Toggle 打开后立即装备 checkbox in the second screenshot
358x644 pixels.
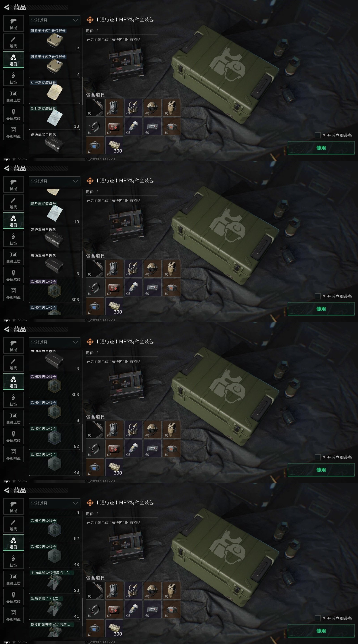pyautogui.click(x=318, y=296)
